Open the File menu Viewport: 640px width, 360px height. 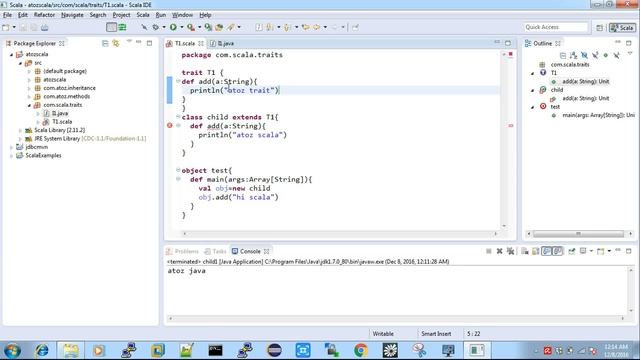[x=7, y=15]
